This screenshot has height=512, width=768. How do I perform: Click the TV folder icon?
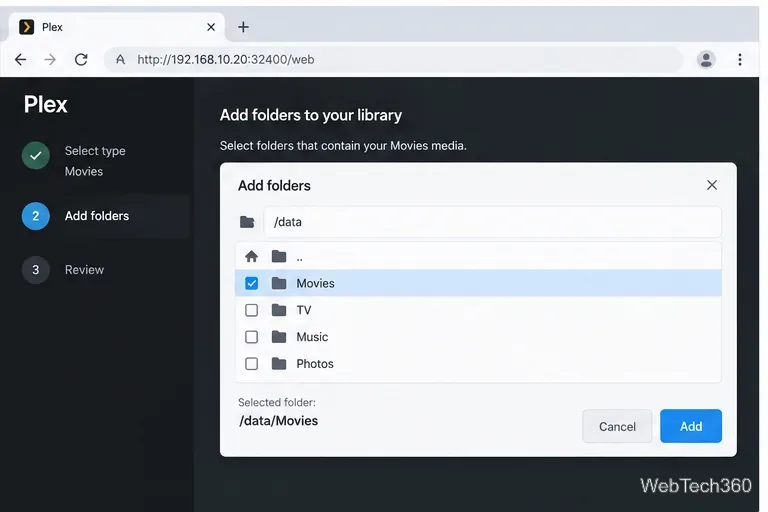279,310
